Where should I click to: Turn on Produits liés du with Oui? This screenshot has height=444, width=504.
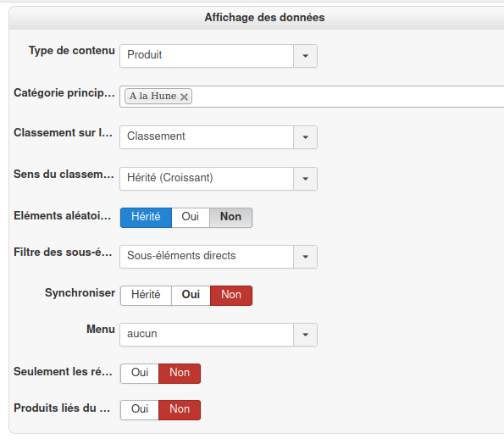[140, 410]
